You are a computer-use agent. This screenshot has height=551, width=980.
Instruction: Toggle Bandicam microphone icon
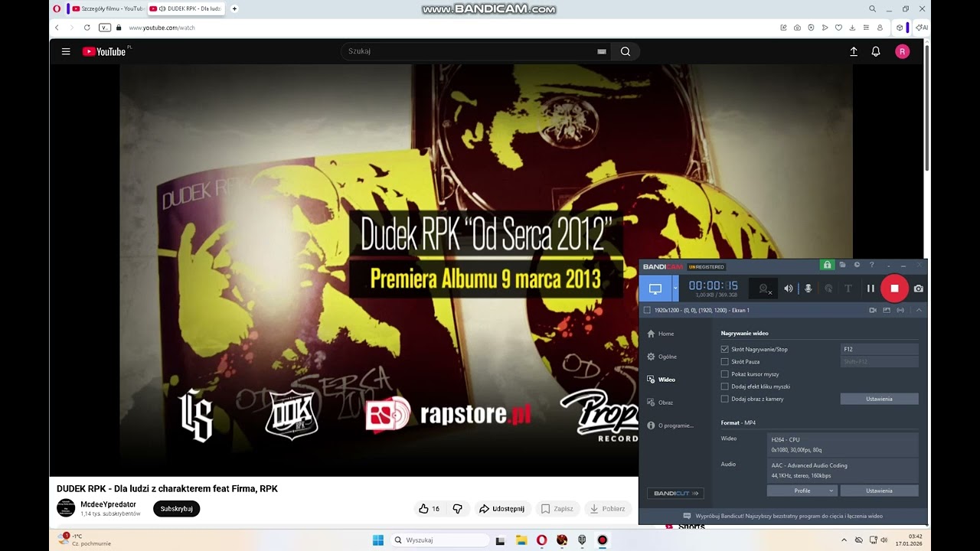tap(808, 289)
